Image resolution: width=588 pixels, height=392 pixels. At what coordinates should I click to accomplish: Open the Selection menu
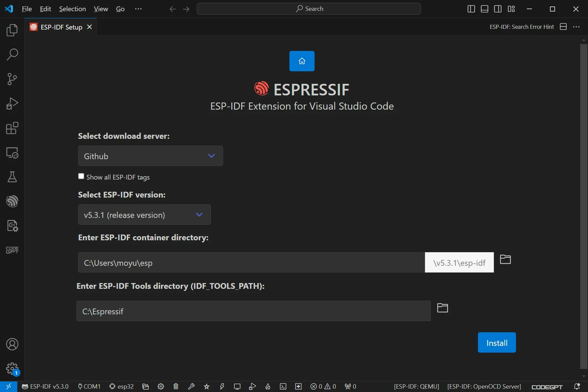click(x=72, y=9)
